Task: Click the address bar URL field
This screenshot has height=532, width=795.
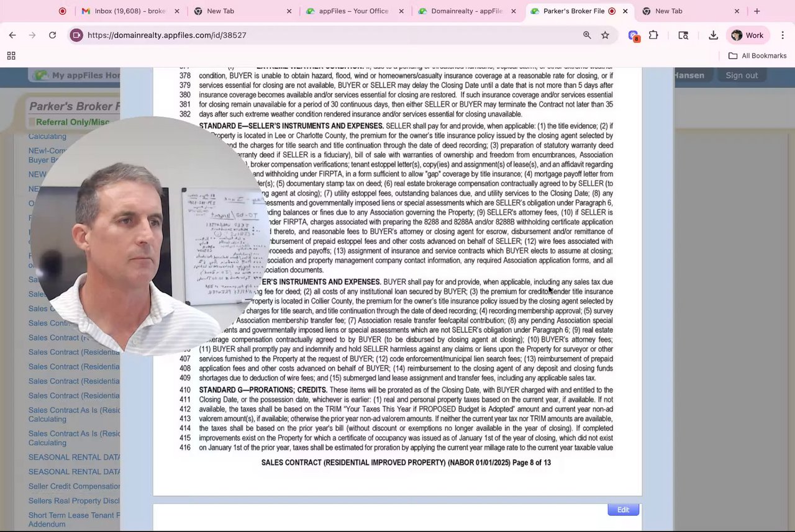Action: (x=329, y=35)
